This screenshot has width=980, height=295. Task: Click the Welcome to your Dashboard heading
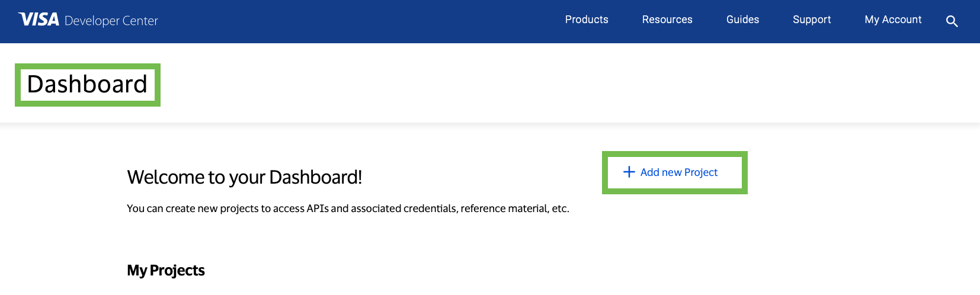point(244,177)
